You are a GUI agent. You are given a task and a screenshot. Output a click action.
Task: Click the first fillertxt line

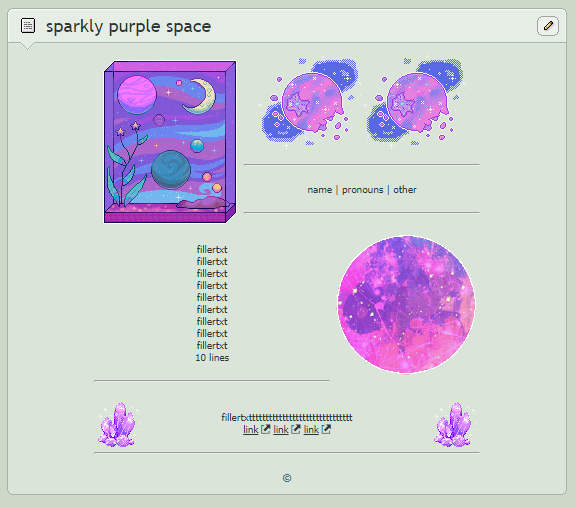tap(212, 249)
